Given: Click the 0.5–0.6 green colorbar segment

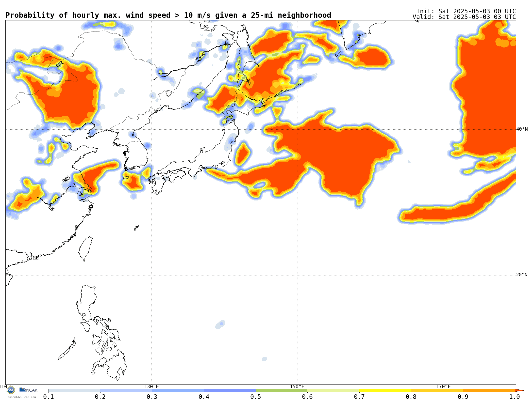Looking at the screenshot, I should click(282, 390).
